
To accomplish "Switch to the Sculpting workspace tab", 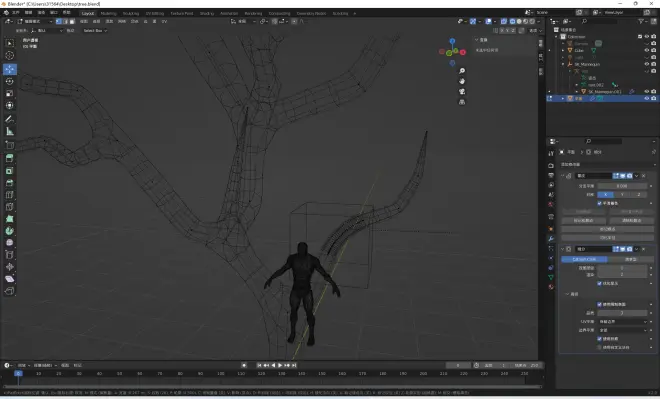I will point(130,13).
